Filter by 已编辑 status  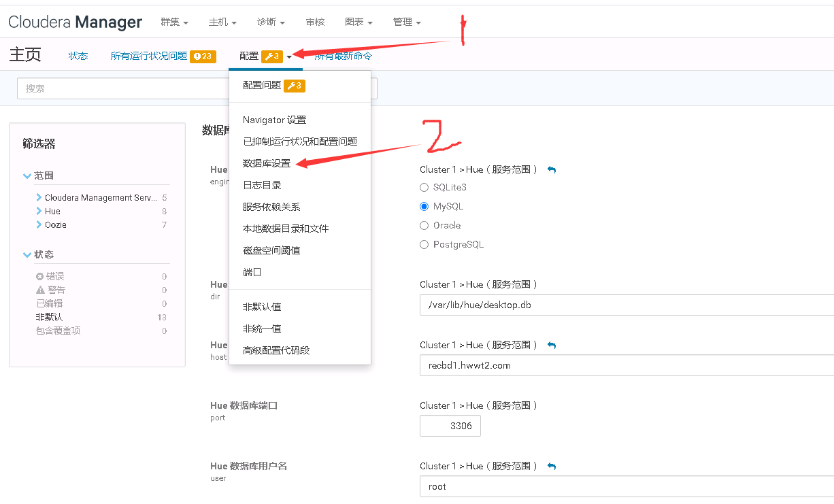coord(50,304)
